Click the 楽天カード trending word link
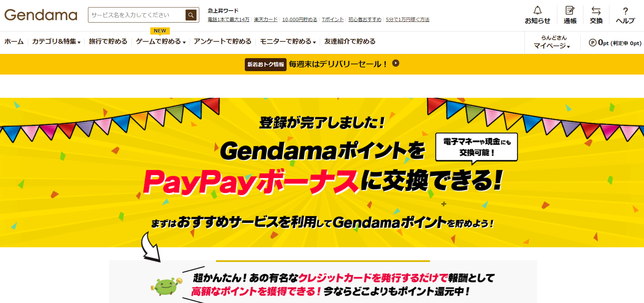Screen dimensions: 644x303 click(x=266, y=19)
